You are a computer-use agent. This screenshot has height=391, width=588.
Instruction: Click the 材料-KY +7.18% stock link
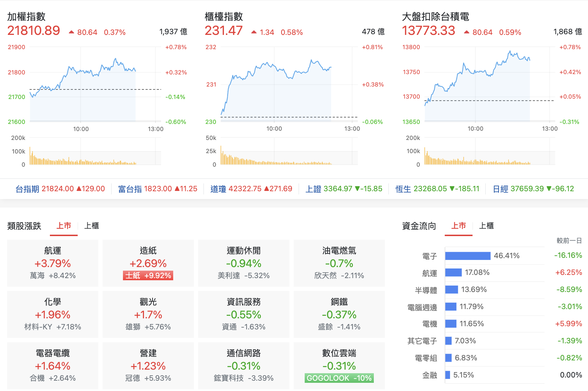[x=53, y=327]
